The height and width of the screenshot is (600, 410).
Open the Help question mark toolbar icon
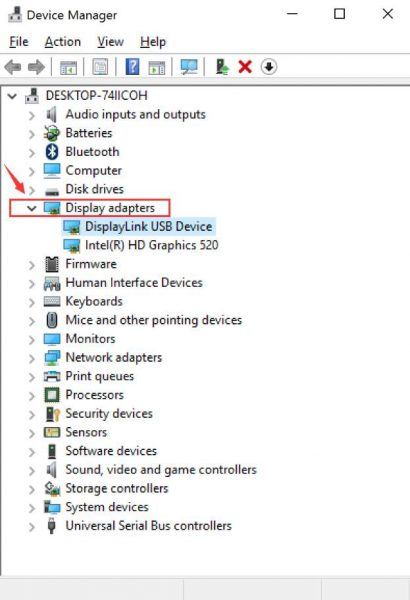coord(132,67)
